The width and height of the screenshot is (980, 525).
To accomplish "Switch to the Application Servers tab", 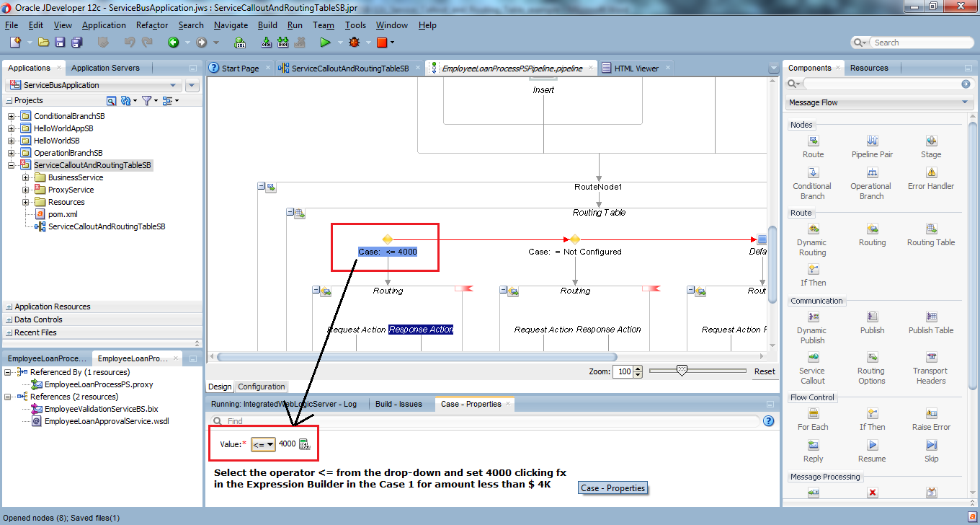I will [x=105, y=68].
